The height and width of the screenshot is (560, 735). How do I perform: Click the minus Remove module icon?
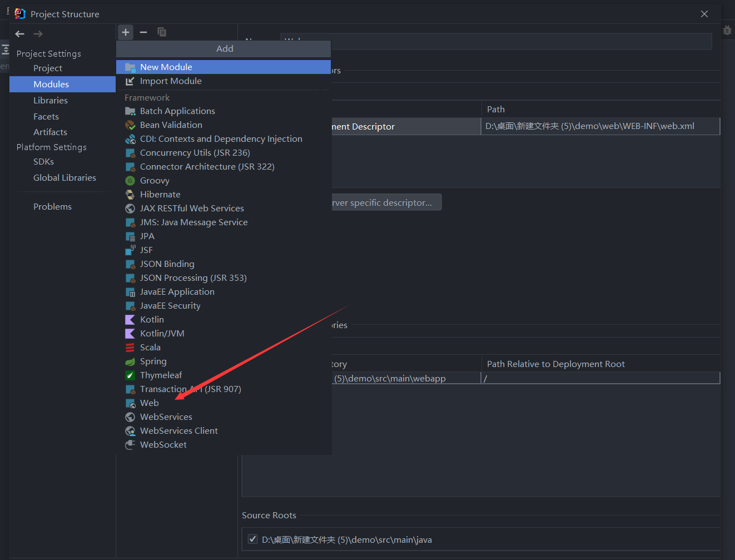pos(143,32)
